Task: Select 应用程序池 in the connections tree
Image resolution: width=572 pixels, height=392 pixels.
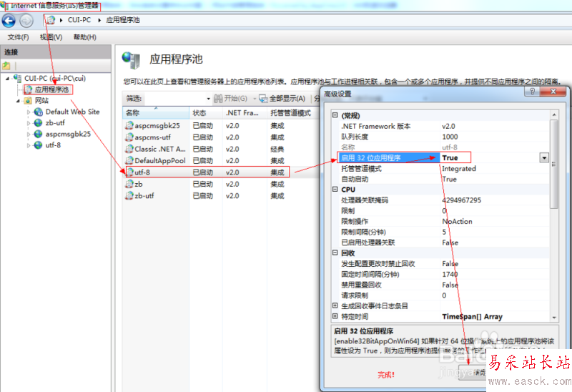Action: click(51, 89)
